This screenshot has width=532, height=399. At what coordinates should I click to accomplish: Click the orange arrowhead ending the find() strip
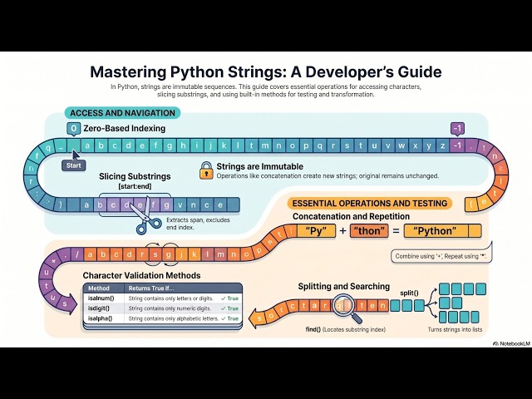click(x=256, y=320)
